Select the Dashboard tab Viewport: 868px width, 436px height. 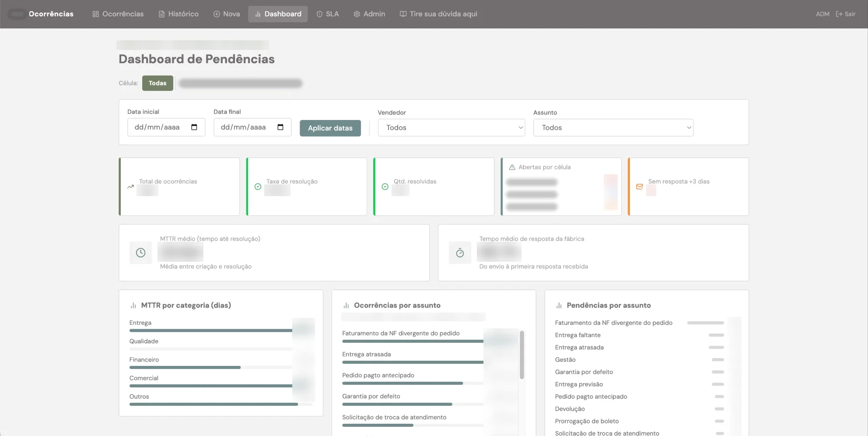coord(278,14)
